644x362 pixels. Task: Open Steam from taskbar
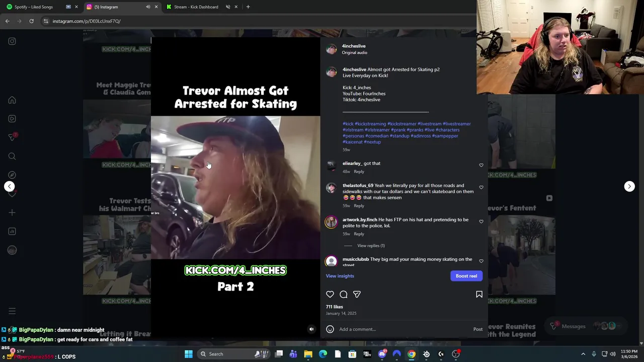coord(426,354)
